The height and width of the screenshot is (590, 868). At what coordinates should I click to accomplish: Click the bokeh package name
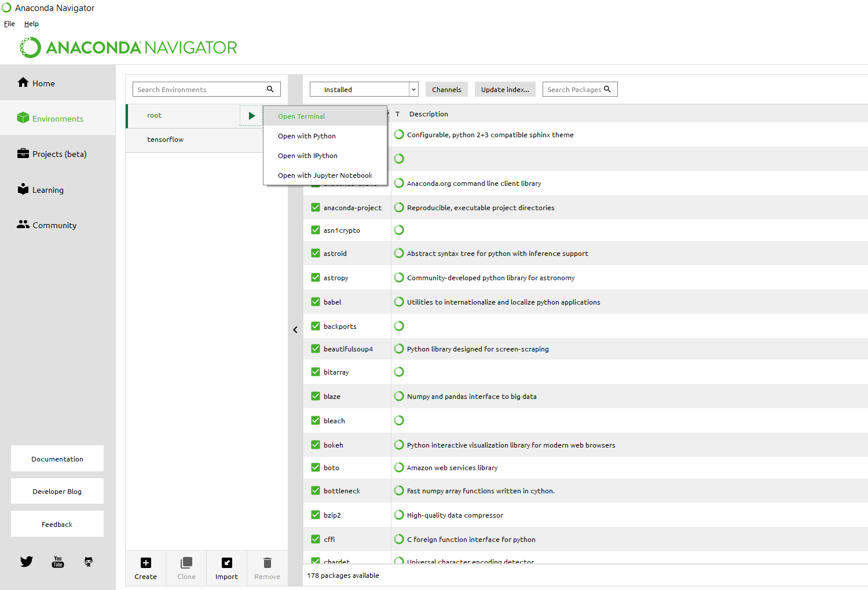[334, 445]
